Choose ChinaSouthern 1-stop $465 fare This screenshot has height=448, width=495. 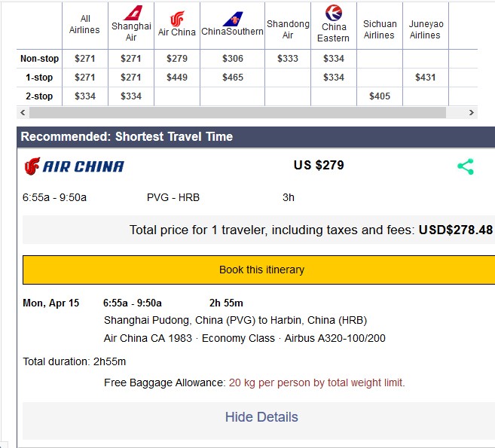pyautogui.click(x=233, y=78)
